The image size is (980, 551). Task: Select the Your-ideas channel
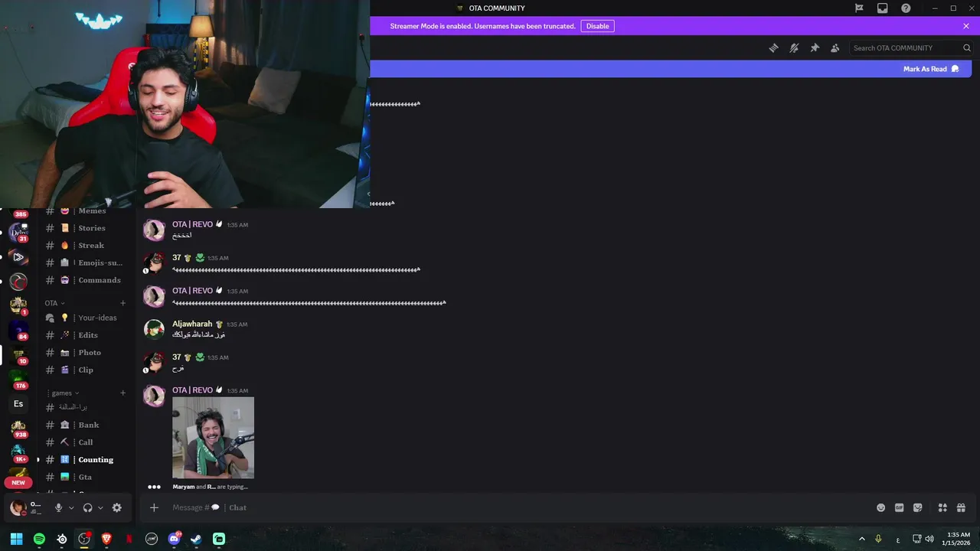(x=86, y=318)
